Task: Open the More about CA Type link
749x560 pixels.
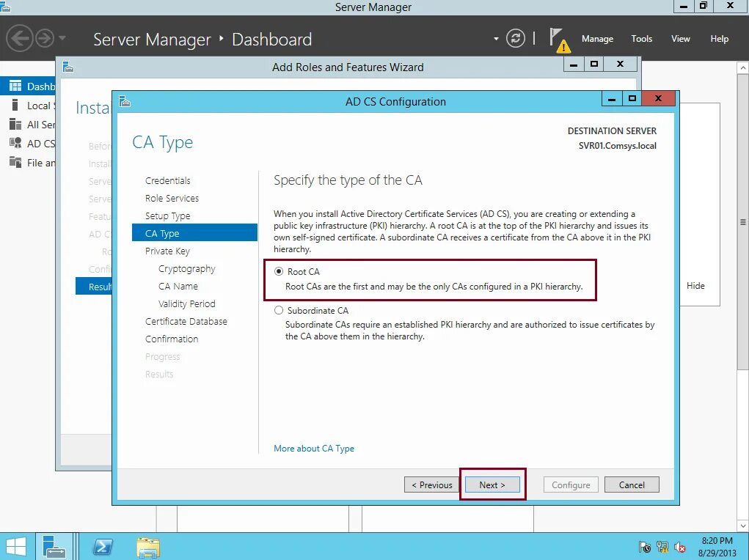Action: [x=314, y=449]
